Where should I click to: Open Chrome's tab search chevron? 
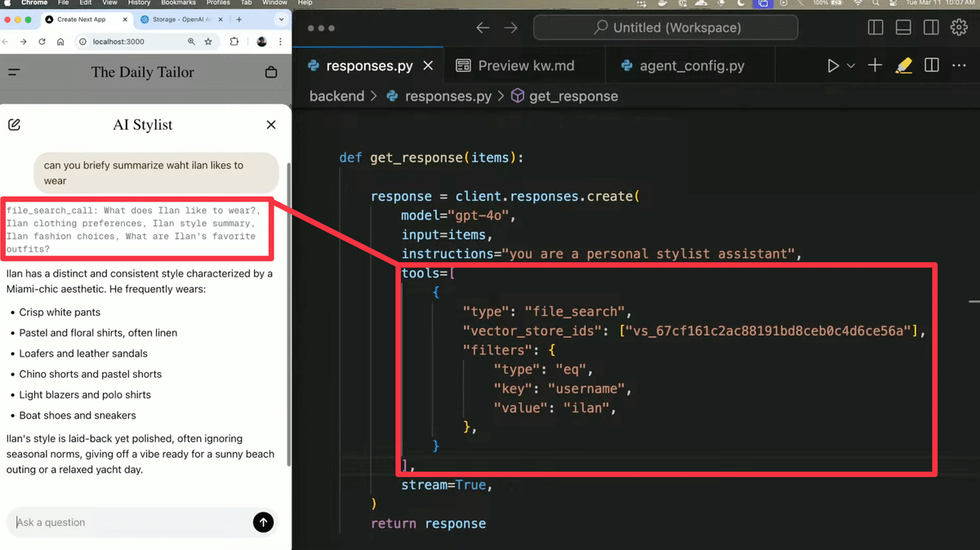tap(280, 20)
